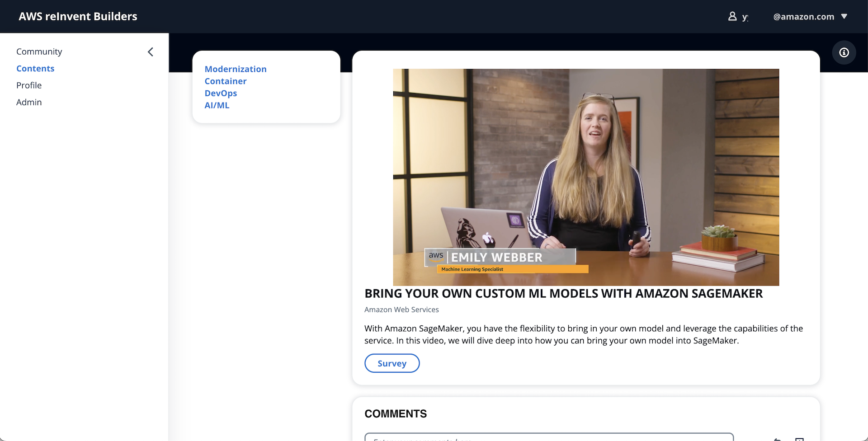Select Contents in the sidebar
This screenshot has height=441, width=868.
pyautogui.click(x=35, y=68)
